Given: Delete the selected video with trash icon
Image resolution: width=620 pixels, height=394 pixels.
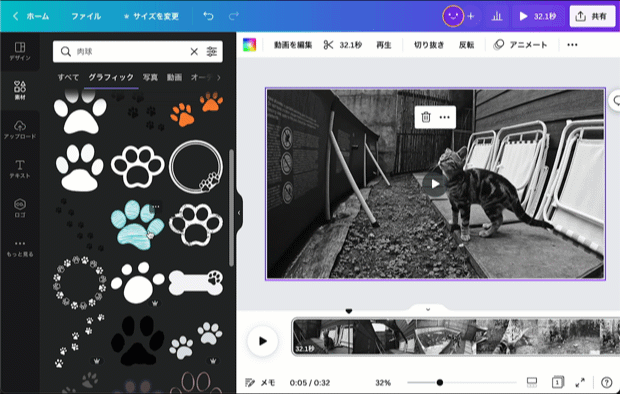Looking at the screenshot, I should click(426, 117).
